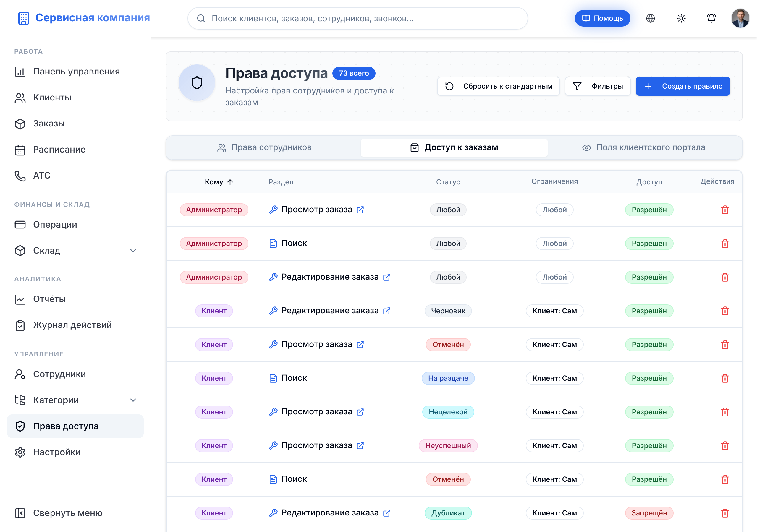Open external link for Черновик Редактирование заказа
Viewport: 757px width, 532px height.
point(386,311)
